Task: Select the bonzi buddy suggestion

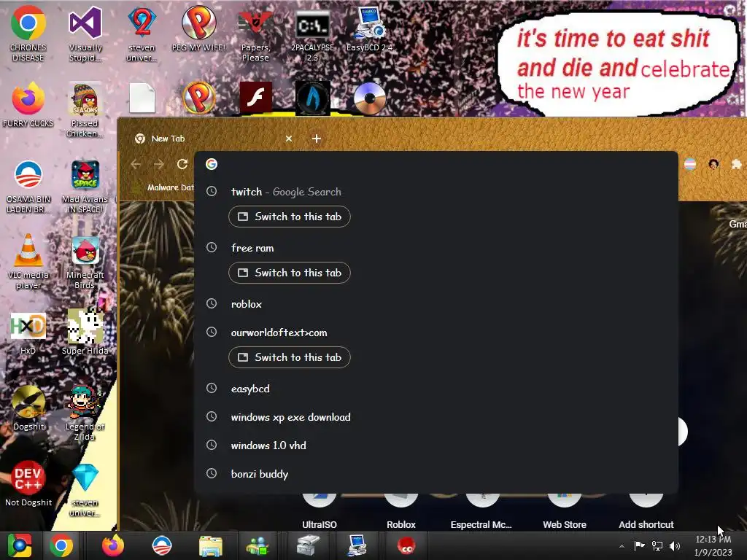Action: pos(436,474)
